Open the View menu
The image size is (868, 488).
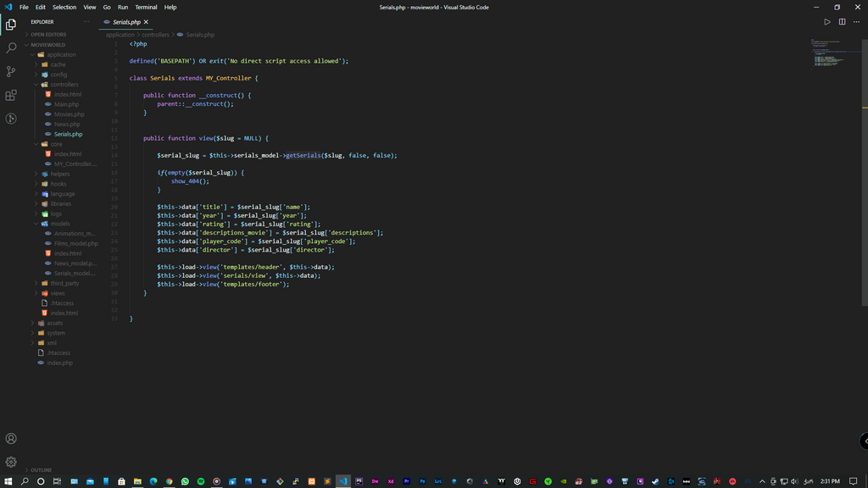coord(90,7)
